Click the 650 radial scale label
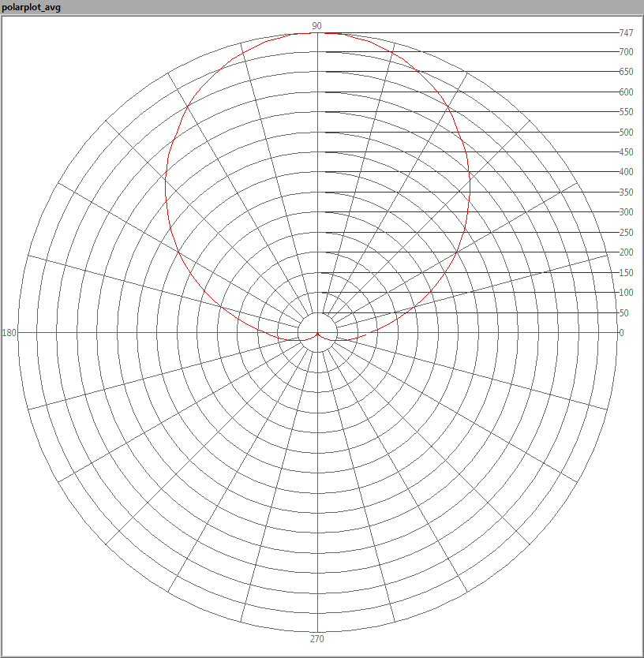The height and width of the screenshot is (658, 644). tap(626, 72)
